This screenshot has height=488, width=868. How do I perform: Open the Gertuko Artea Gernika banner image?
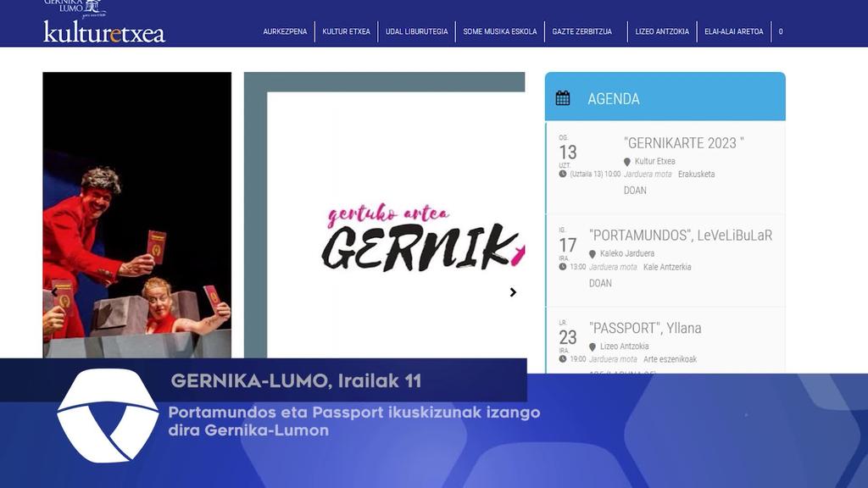384,214
